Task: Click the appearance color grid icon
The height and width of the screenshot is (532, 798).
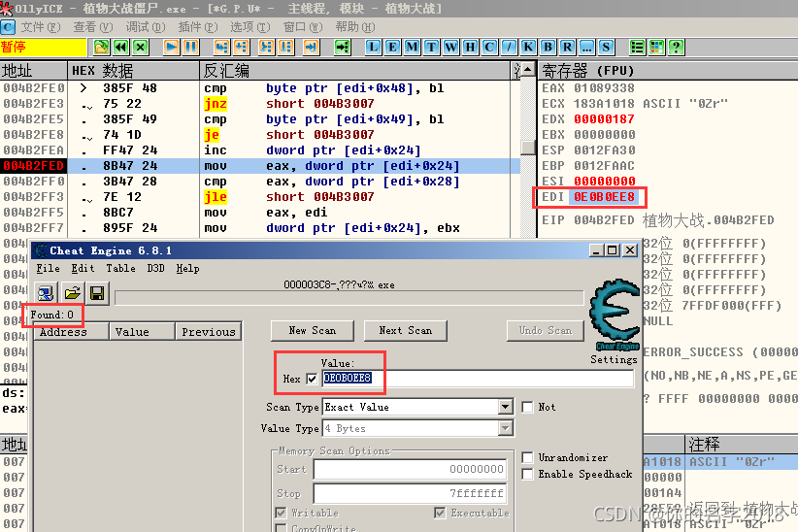Action: pos(656,48)
